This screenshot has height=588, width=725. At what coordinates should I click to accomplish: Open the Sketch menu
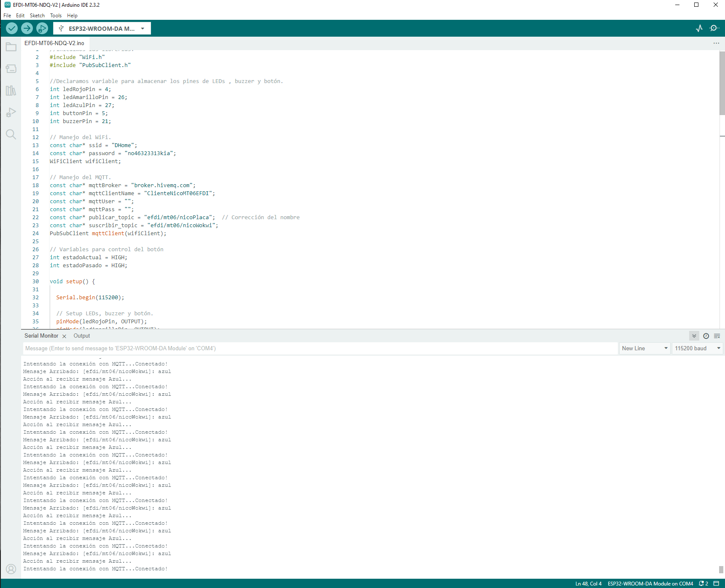click(x=37, y=16)
